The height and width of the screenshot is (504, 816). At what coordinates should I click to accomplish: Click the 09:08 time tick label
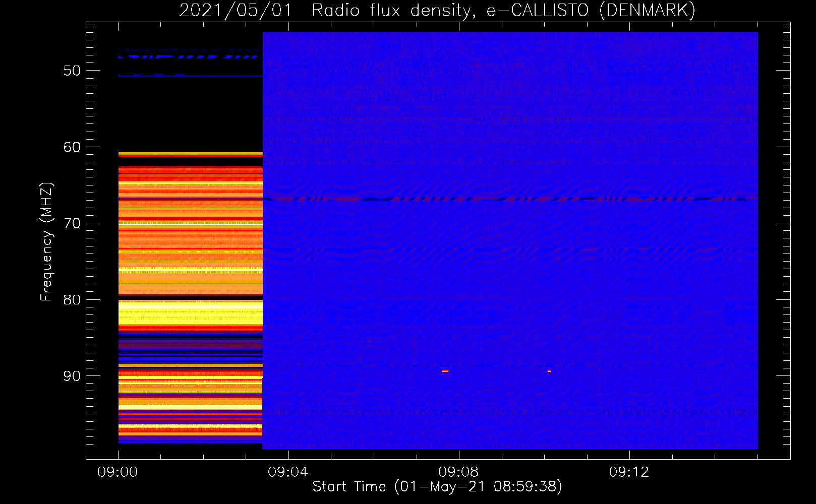point(458,472)
